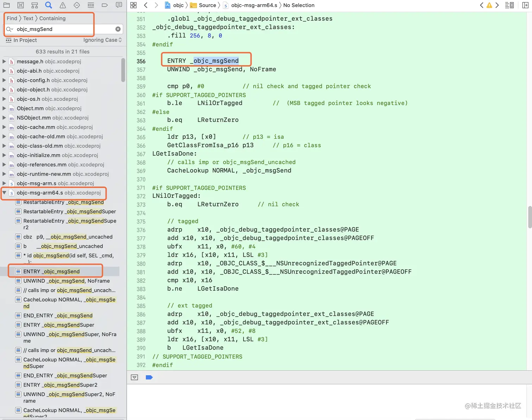532x420 pixels.
Task: Expand objc-object.h search results
Action: [4, 89]
